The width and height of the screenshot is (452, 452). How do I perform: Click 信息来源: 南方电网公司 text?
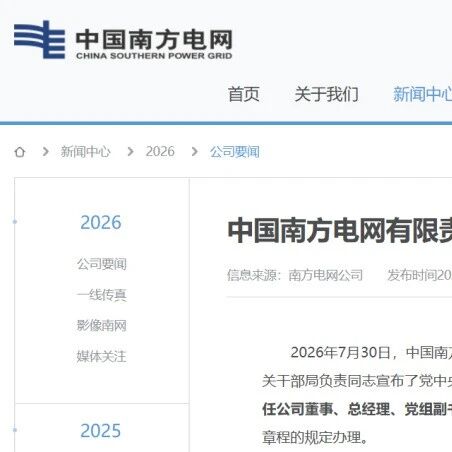[295, 275]
